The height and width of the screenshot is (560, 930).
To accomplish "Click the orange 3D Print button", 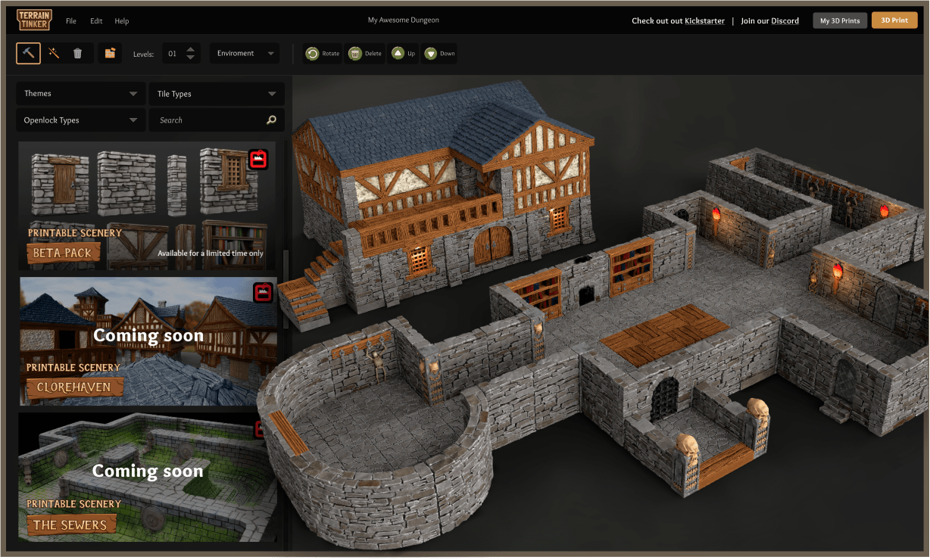I will click(894, 20).
